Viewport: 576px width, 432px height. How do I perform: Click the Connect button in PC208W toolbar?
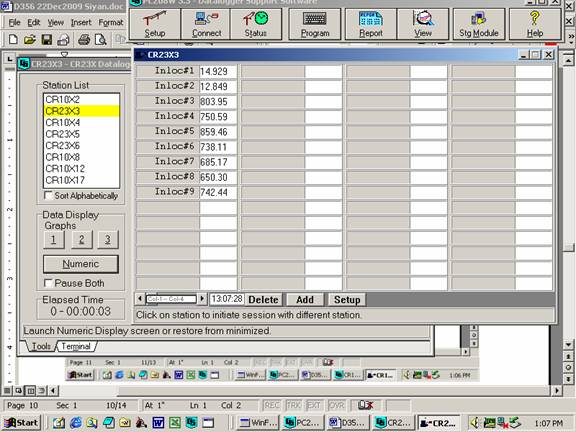coord(206,24)
